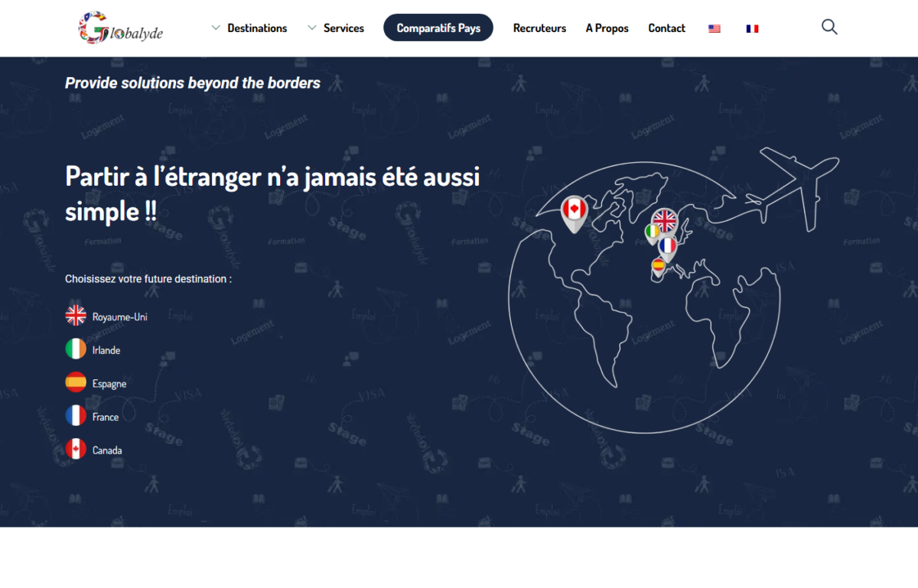Switch language via French flag icon
The width and height of the screenshot is (918, 588).
[x=752, y=28]
